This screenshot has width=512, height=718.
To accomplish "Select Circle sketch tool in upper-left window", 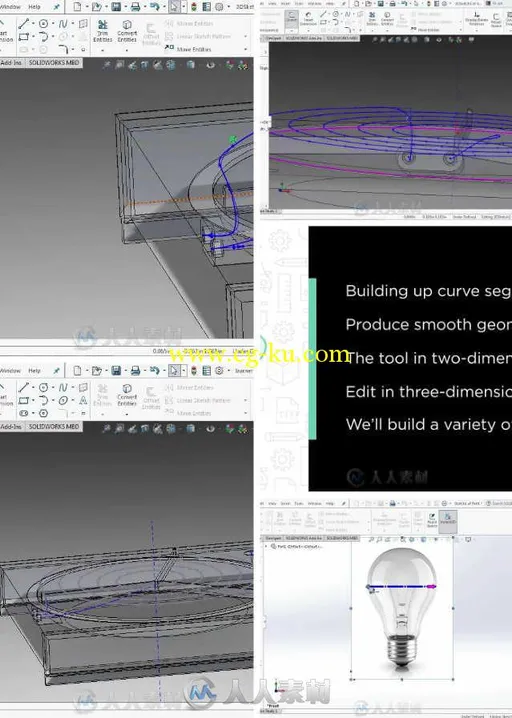I will (44, 24).
